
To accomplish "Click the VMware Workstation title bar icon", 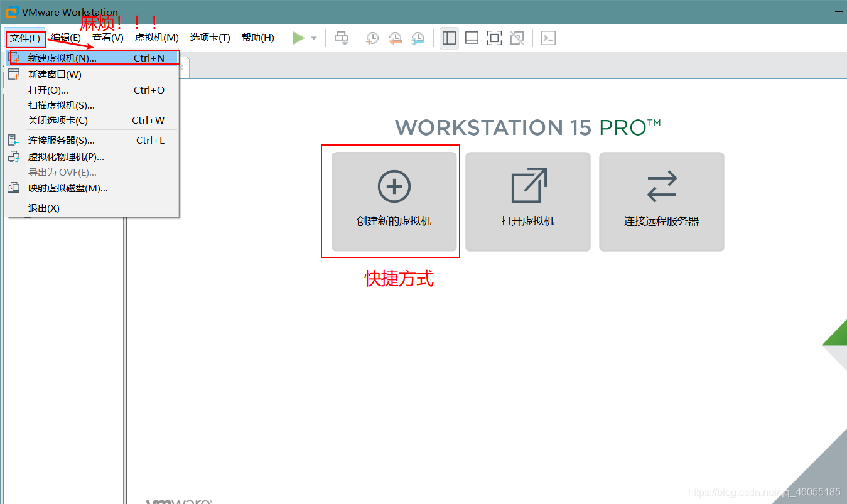I will tap(11, 12).
